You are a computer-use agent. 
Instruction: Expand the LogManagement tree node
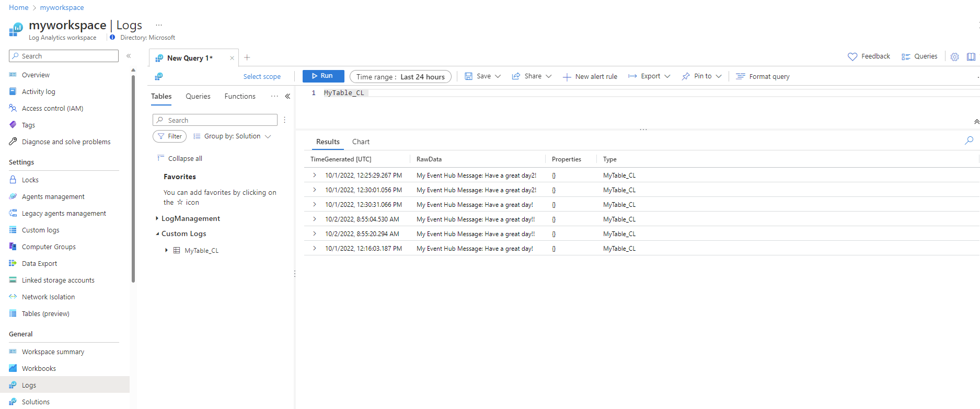coord(157,218)
